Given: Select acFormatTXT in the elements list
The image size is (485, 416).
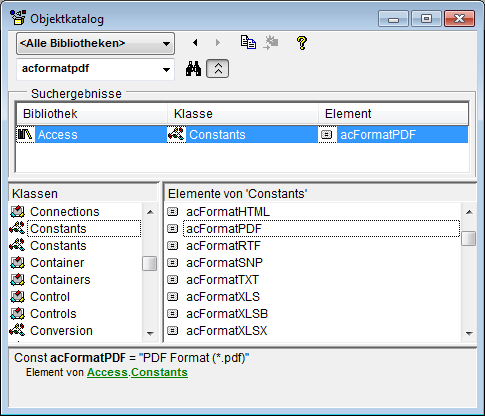Looking at the screenshot, I should 222,280.
